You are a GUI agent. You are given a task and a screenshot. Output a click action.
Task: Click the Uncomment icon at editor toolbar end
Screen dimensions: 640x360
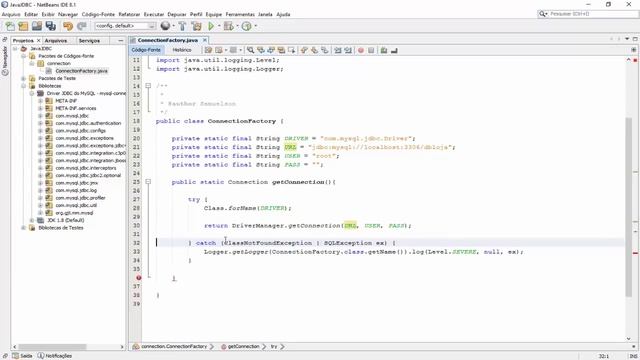(x=394, y=50)
